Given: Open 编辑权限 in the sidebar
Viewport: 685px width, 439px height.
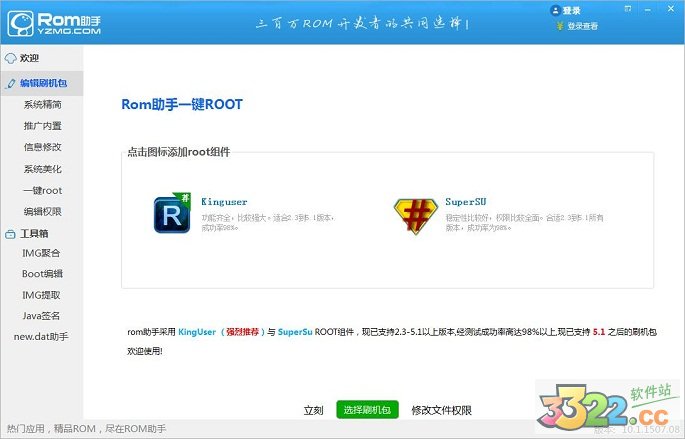Looking at the screenshot, I should point(42,211).
